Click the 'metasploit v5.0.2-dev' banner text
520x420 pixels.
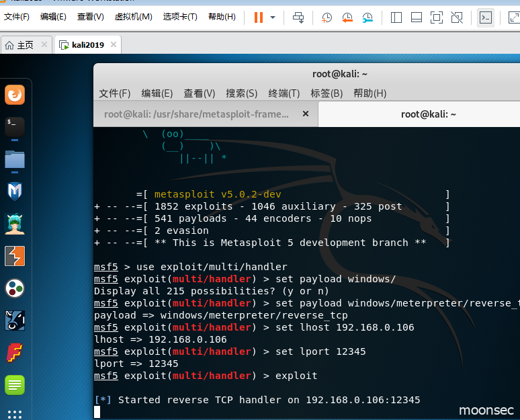tap(218, 194)
